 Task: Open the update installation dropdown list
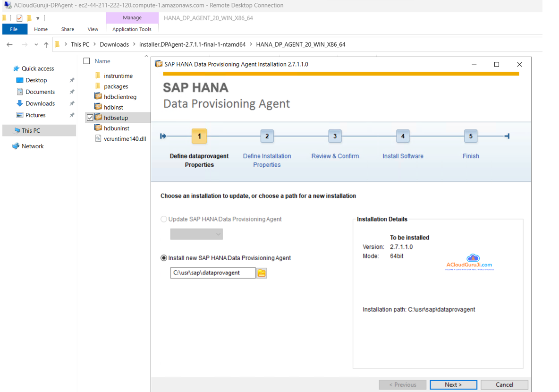[x=196, y=234]
